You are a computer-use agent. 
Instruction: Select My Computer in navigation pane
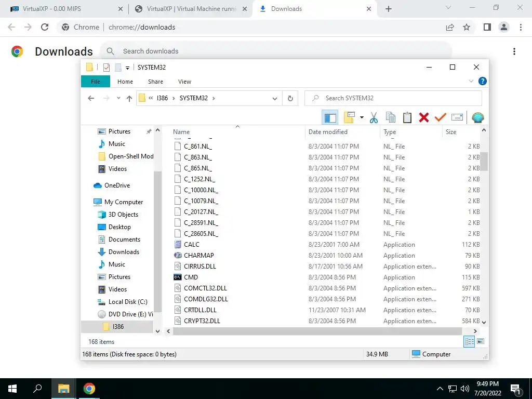point(124,202)
